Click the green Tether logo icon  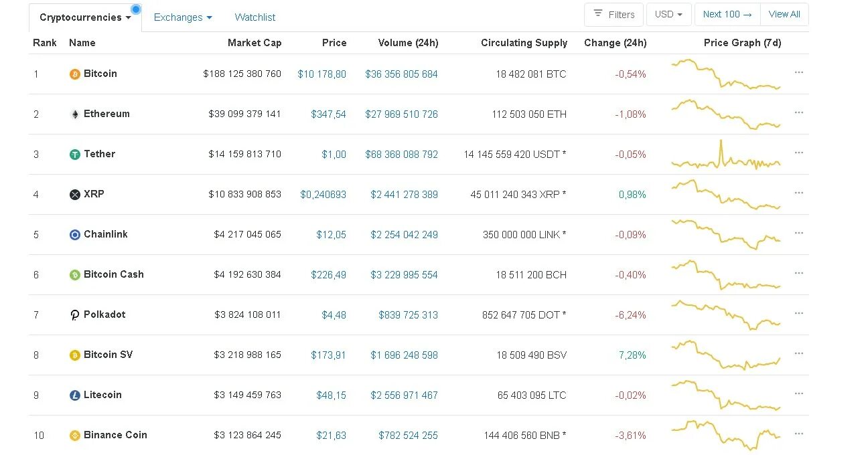[x=75, y=155]
